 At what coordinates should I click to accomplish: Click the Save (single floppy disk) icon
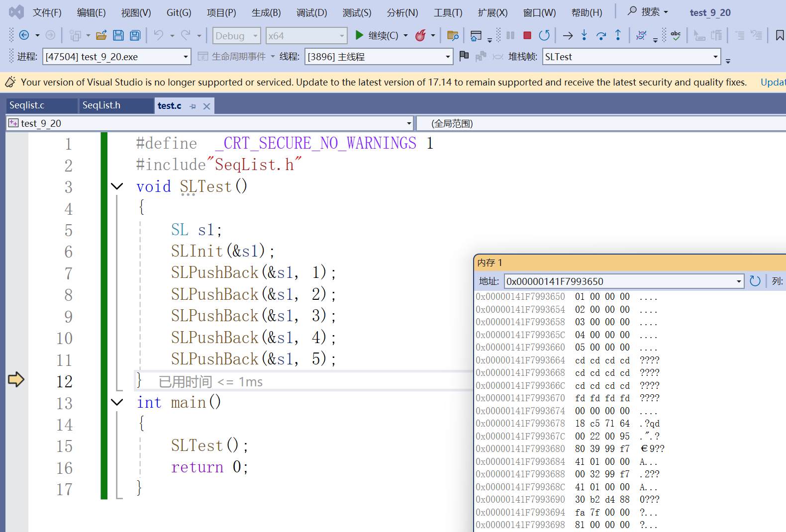coord(118,35)
